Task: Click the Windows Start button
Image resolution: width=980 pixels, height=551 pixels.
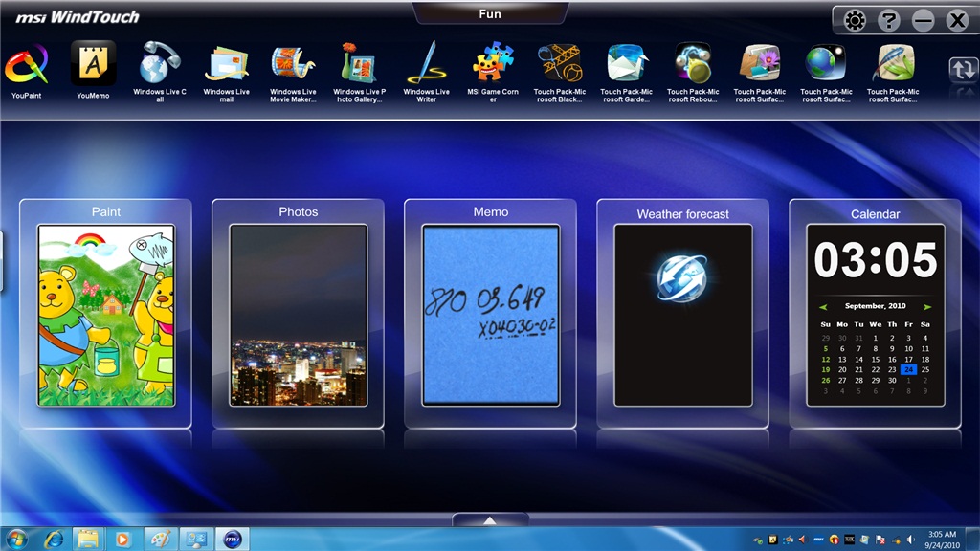Action: pos(16,539)
